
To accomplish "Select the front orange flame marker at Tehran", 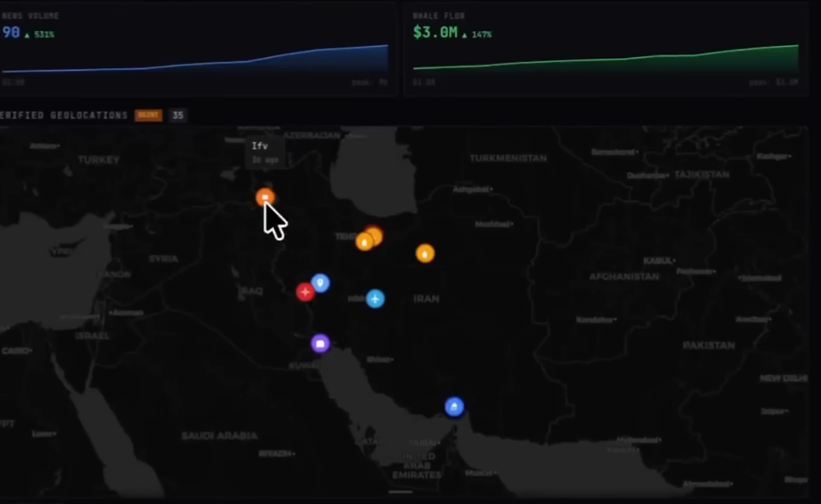I will coord(365,241).
